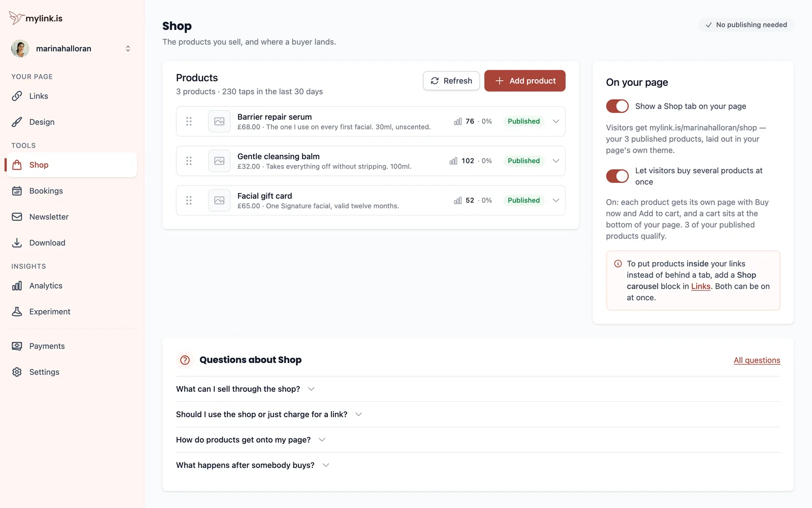Open the marinahalloran profile avatar

tap(20, 49)
